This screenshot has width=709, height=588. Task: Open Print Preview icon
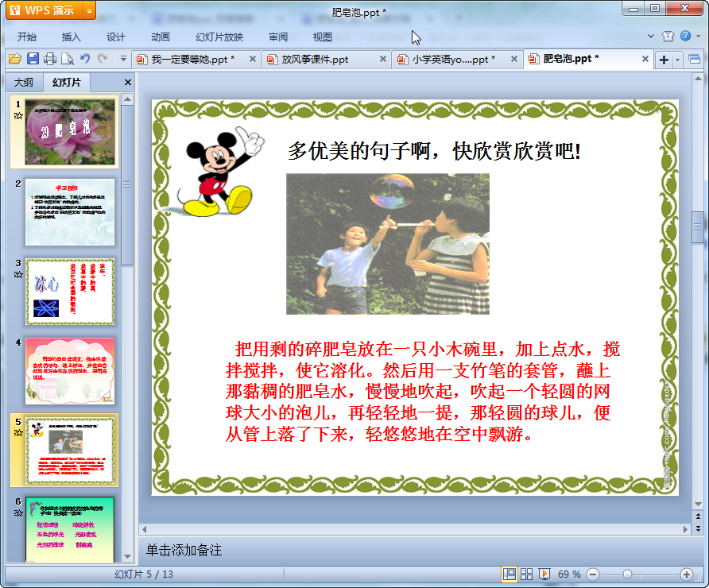(68, 59)
